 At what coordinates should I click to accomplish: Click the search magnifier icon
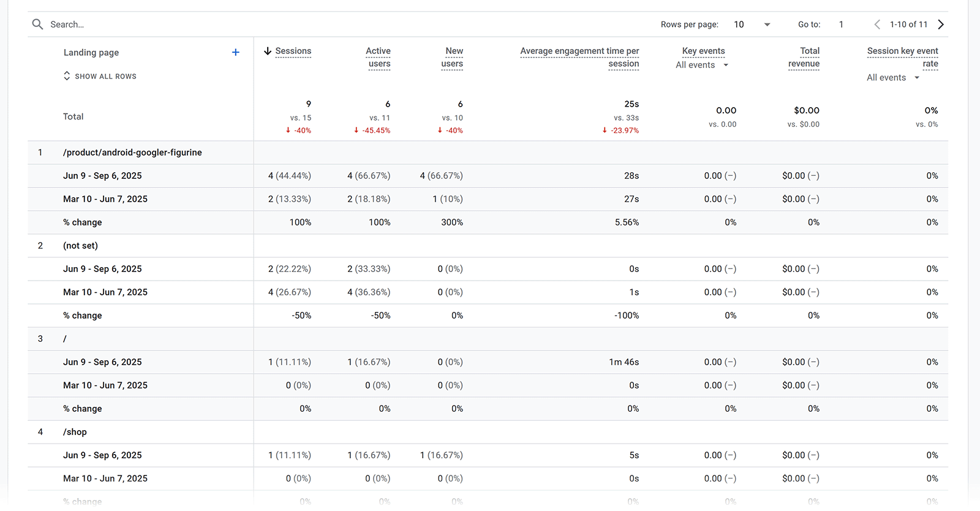(x=37, y=25)
